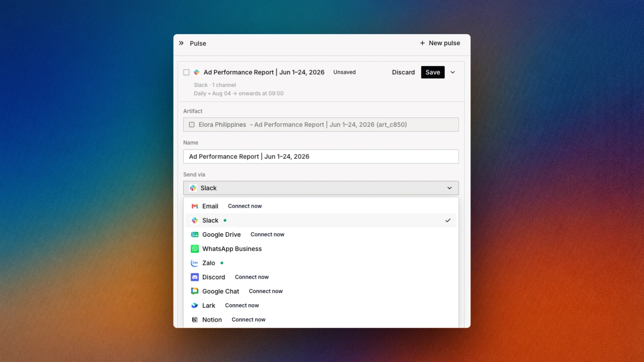Click Connect now for Lark
This screenshot has width=644, height=362.
pos(242,306)
